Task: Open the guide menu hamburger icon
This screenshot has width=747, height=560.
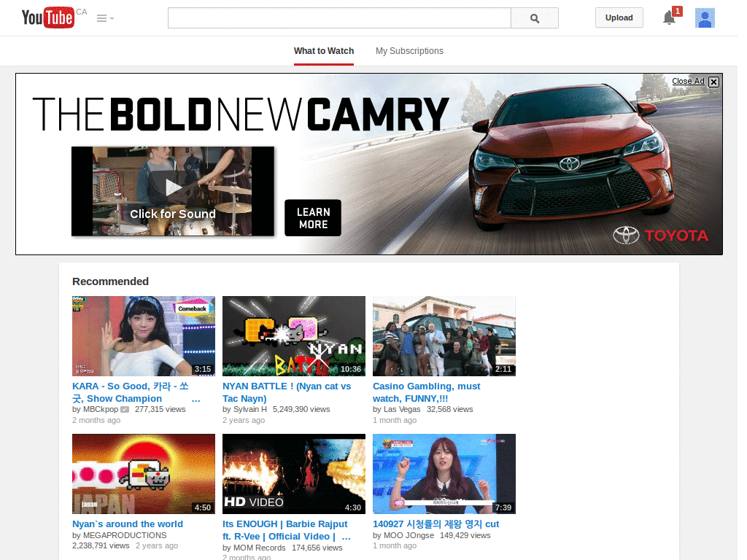Action: tap(105, 18)
